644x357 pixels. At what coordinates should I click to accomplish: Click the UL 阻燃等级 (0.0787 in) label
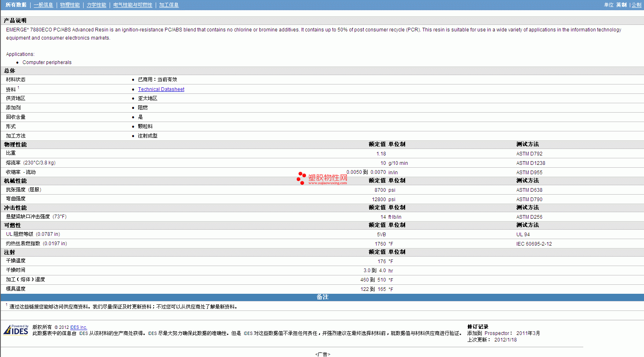(33, 234)
